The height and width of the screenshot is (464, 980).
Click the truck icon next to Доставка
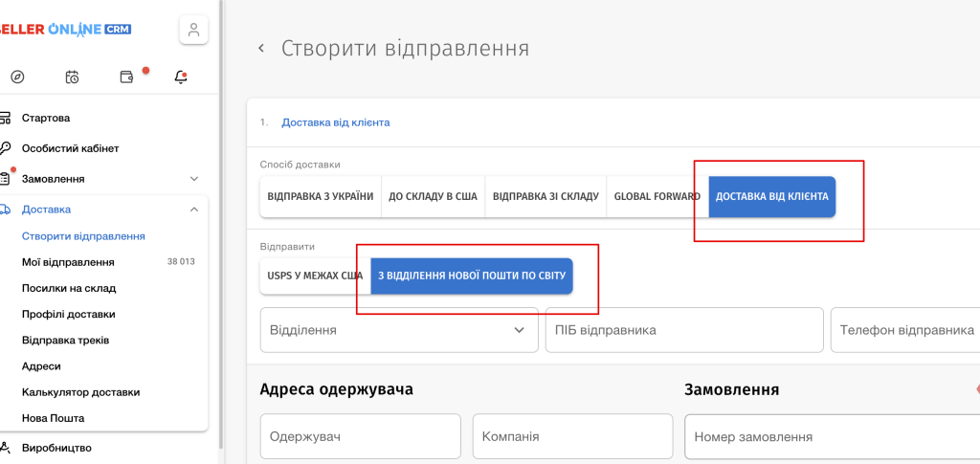click(x=5, y=209)
